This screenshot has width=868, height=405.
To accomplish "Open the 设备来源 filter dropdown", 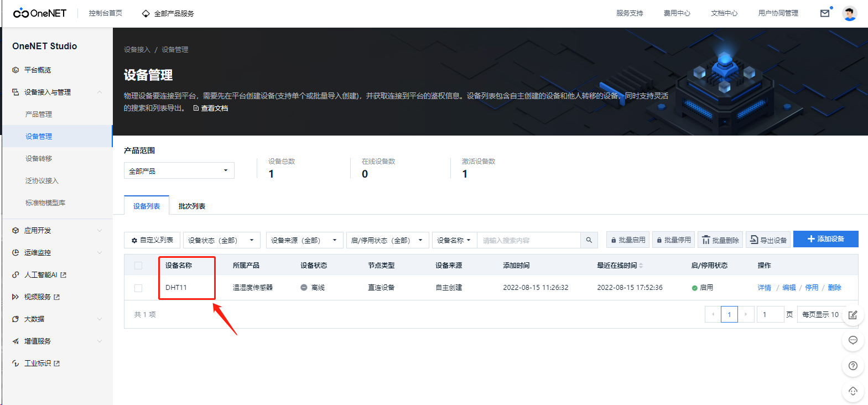I will coord(305,240).
